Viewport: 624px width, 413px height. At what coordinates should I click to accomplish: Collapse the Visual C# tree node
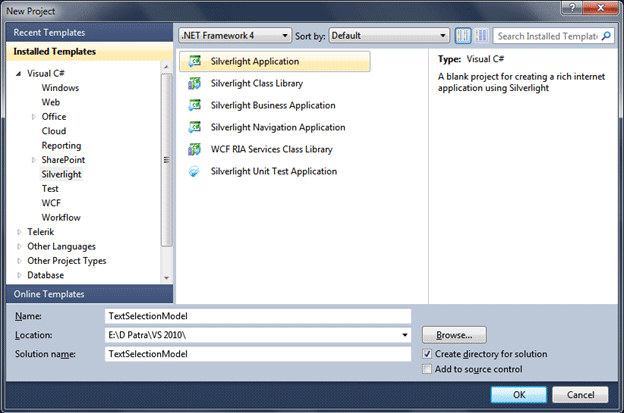18,74
